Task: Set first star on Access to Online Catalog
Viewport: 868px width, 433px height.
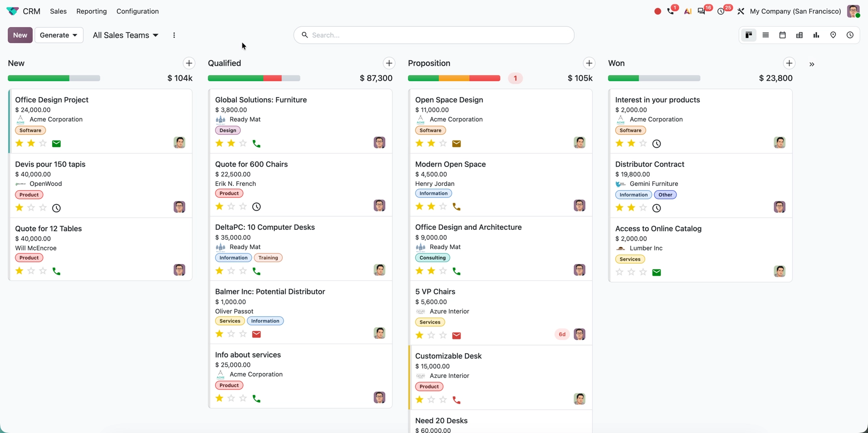Action: tap(620, 272)
